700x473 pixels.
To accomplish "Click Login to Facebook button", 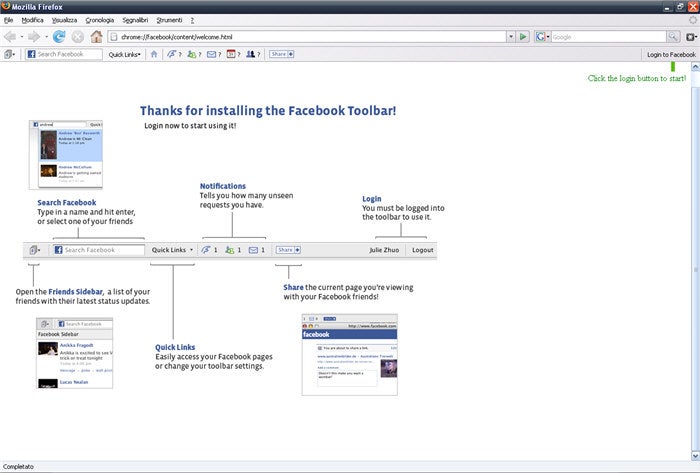I will tap(671, 54).
